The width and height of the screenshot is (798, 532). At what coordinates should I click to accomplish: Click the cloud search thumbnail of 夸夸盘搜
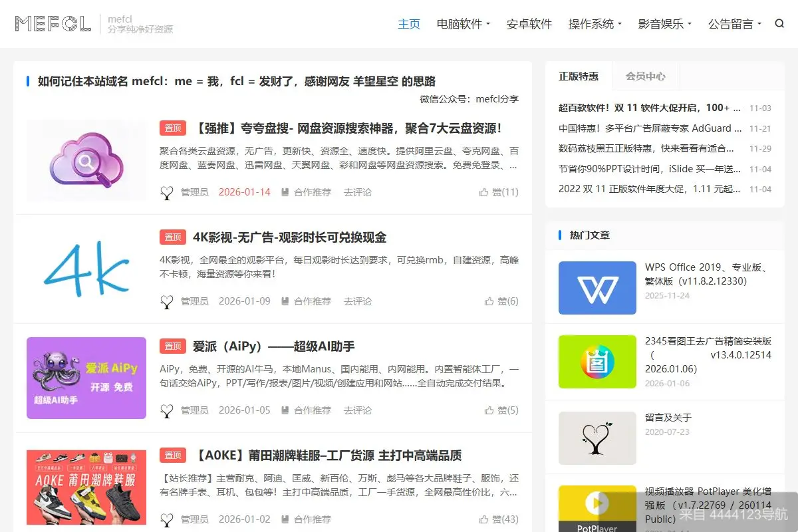tap(86, 160)
